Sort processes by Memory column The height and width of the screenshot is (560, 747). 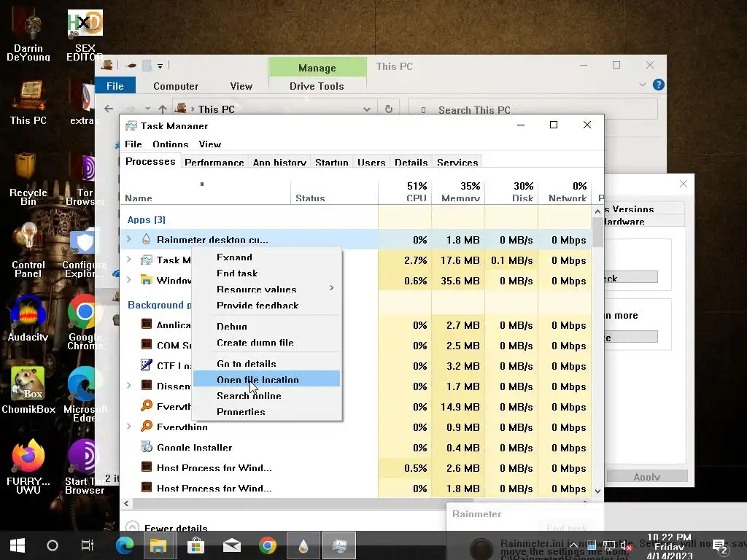point(458,192)
